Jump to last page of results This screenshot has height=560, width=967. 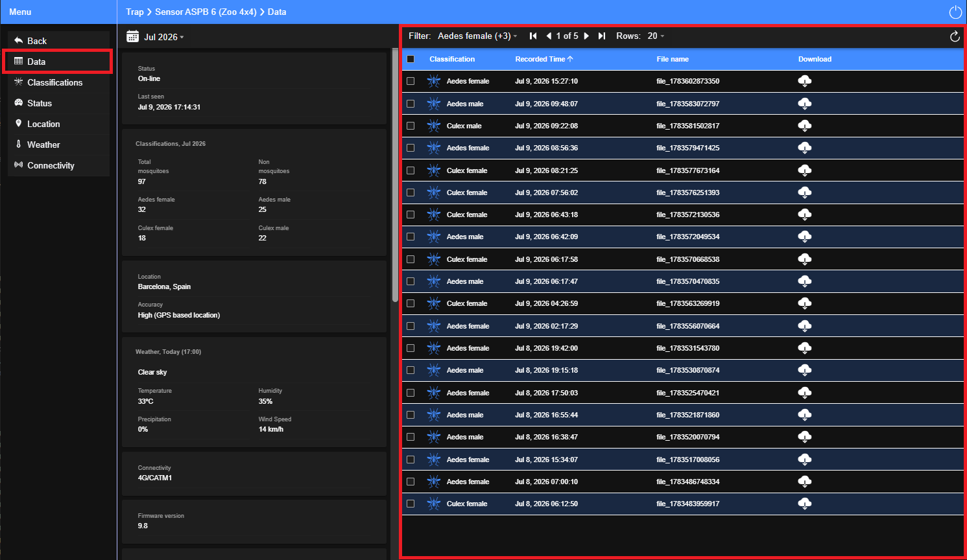[602, 36]
